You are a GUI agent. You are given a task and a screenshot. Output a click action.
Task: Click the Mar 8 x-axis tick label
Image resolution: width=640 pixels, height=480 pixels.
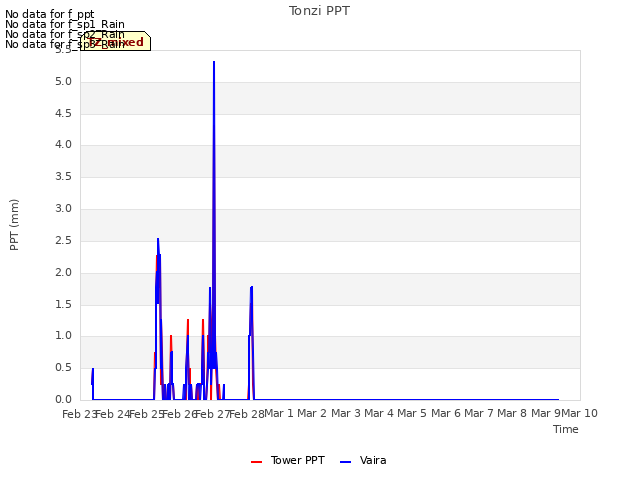click(512, 413)
